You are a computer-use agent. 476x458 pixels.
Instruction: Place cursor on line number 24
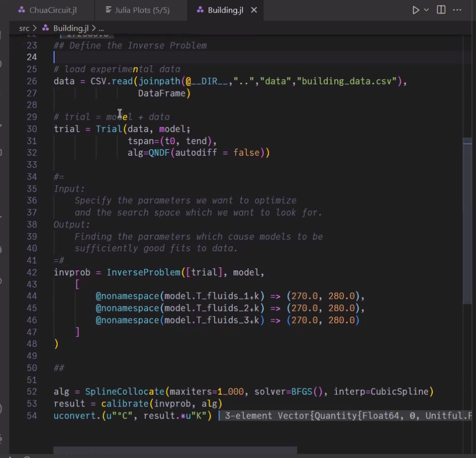tap(31, 57)
